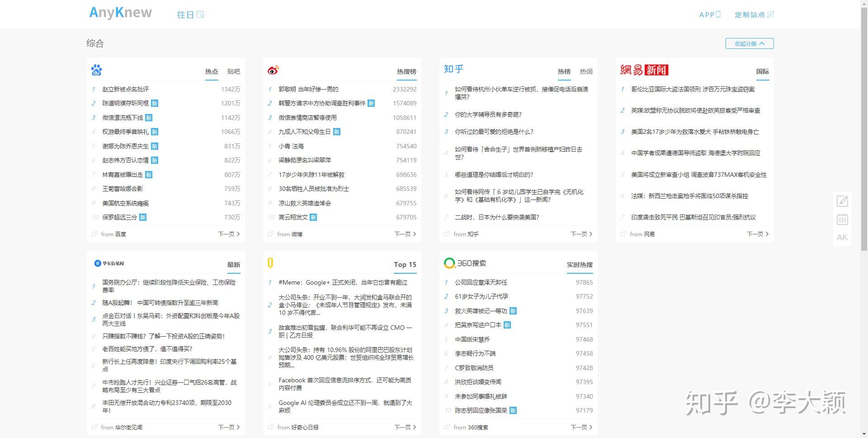Click the 知乎 logo
The height and width of the screenshot is (438, 868).
(x=453, y=69)
